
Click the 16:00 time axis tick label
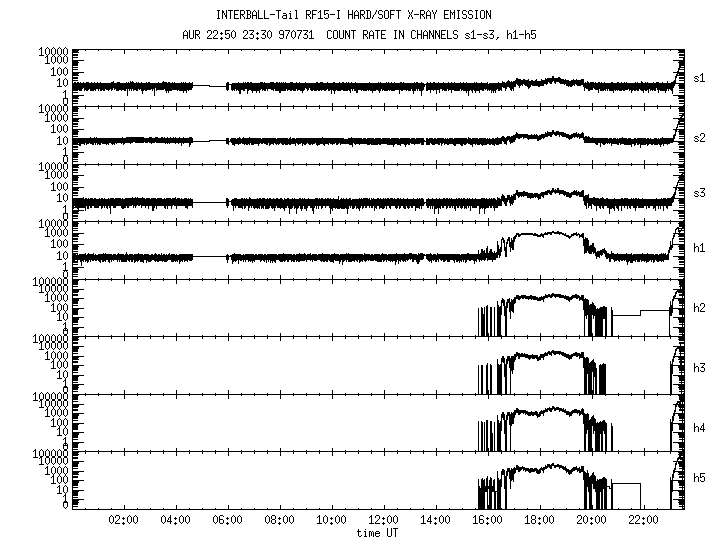click(x=487, y=521)
